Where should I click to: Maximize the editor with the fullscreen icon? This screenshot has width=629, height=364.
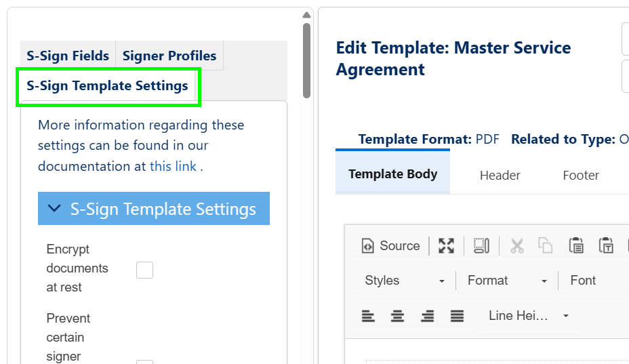point(446,246)
